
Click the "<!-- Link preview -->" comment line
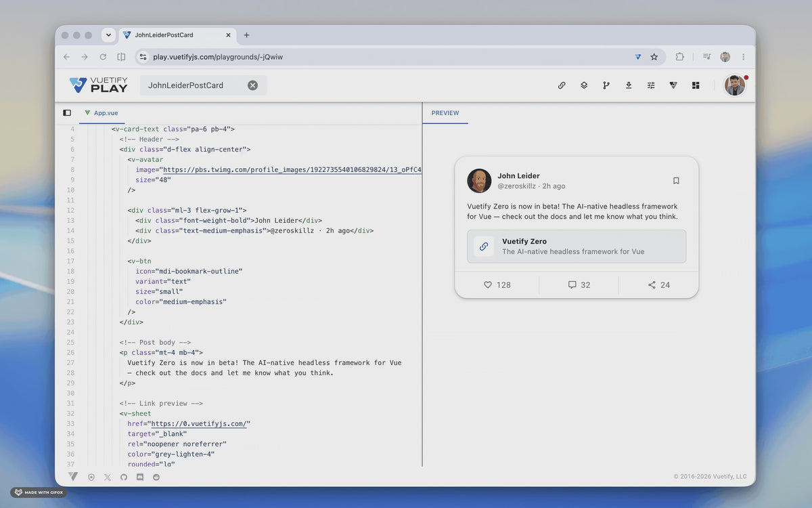(x=161, y=404)
